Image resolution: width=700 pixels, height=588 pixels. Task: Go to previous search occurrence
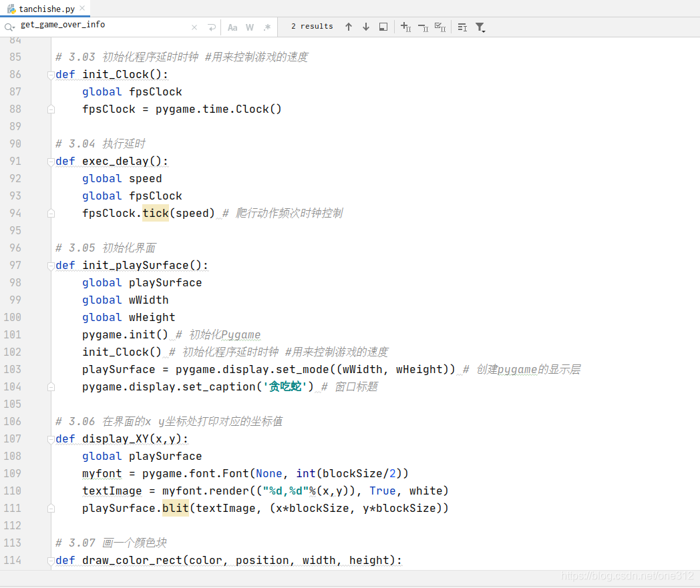(349, 27)
